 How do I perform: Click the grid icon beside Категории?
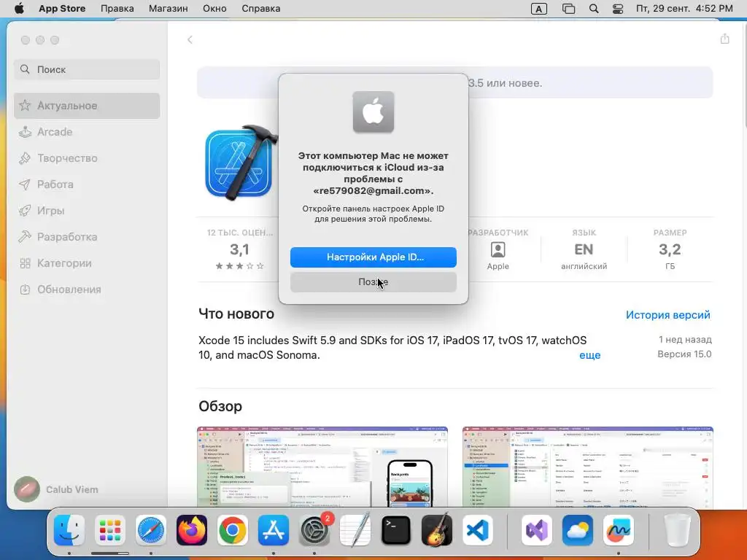coord(25,262)
